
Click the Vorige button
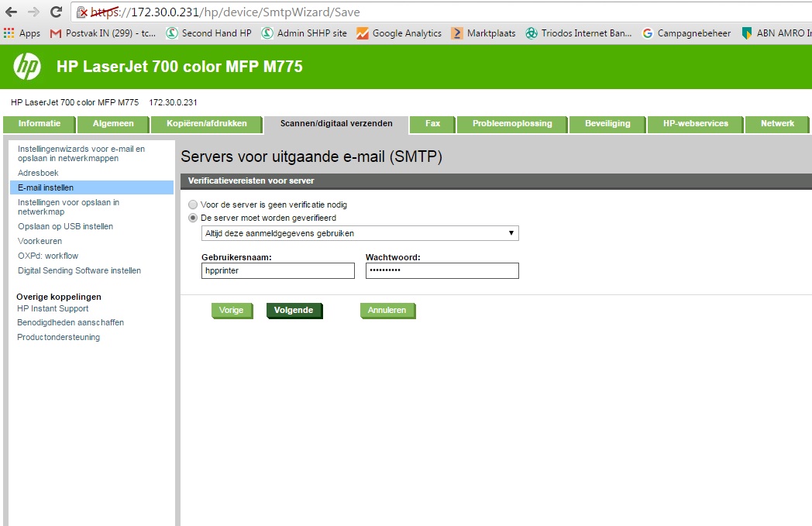(x=232, y=310)
